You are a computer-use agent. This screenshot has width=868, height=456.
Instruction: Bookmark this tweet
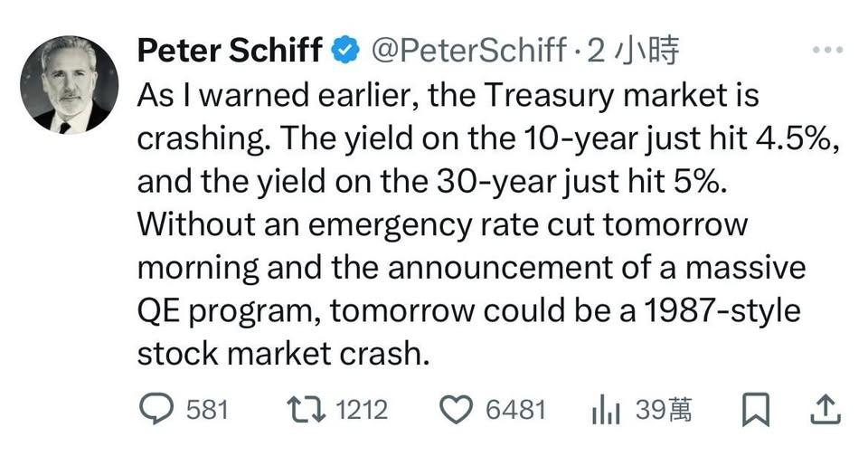click(754, 410)
